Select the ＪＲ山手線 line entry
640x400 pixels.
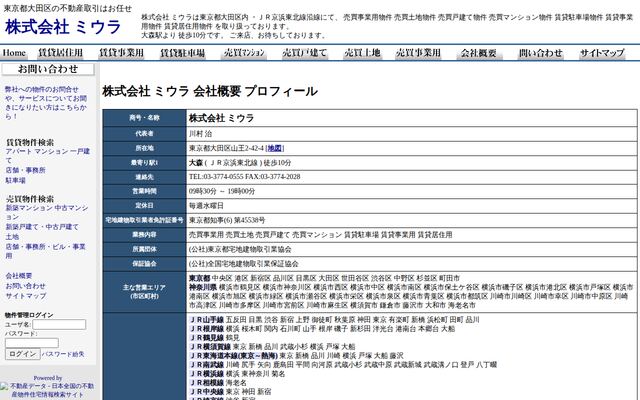(x=207, y=320)
